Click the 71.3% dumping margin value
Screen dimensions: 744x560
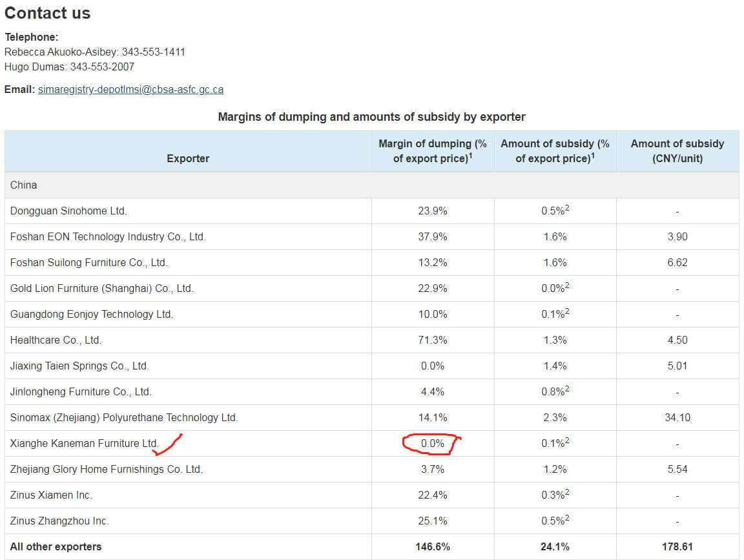[433, 340]
